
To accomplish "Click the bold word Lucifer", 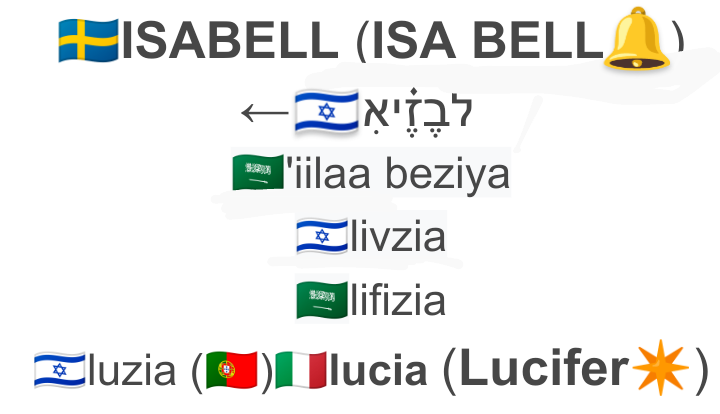I will coord(545,368).
